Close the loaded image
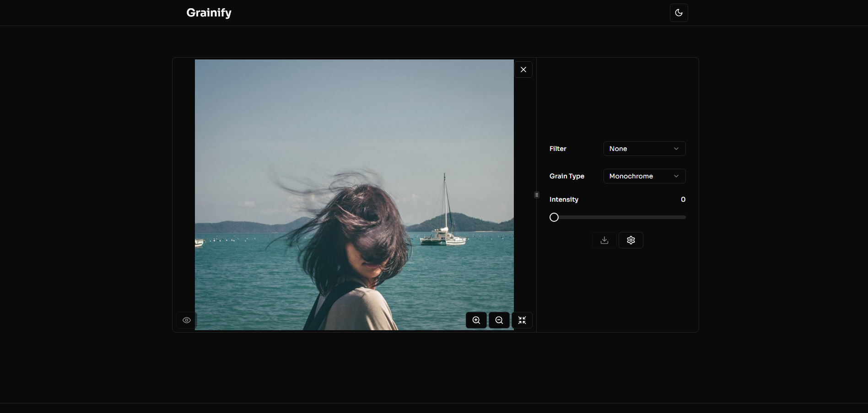 [x=523, y=70]
